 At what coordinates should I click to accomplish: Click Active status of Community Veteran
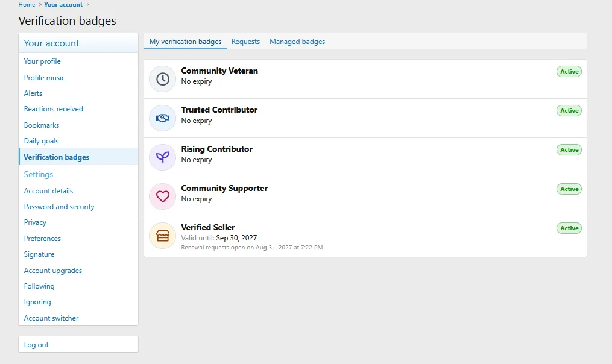569,71
